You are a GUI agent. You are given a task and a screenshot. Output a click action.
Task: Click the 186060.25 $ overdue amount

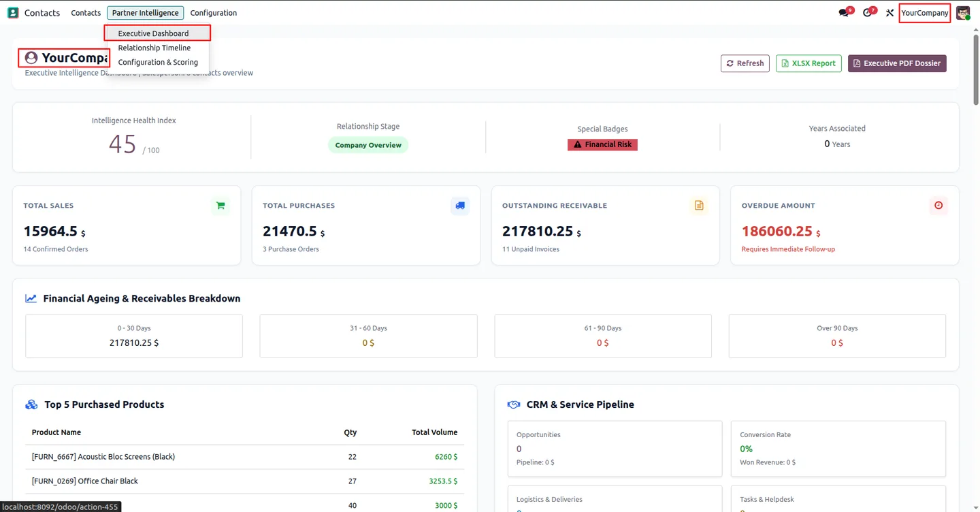pyautogui.click(x=781, y=231)
